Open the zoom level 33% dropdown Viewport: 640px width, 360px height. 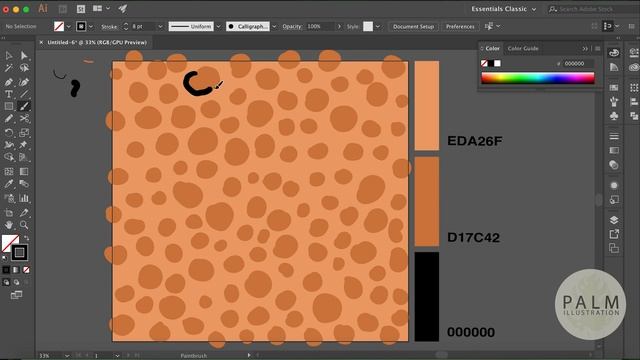(x=67, y=356)
